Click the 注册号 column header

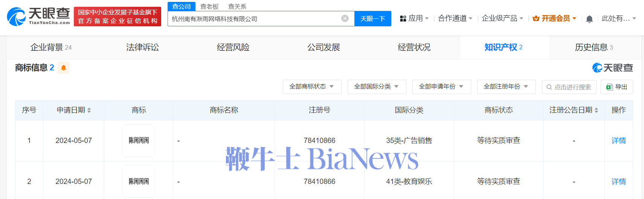click(x=319, y=110)
